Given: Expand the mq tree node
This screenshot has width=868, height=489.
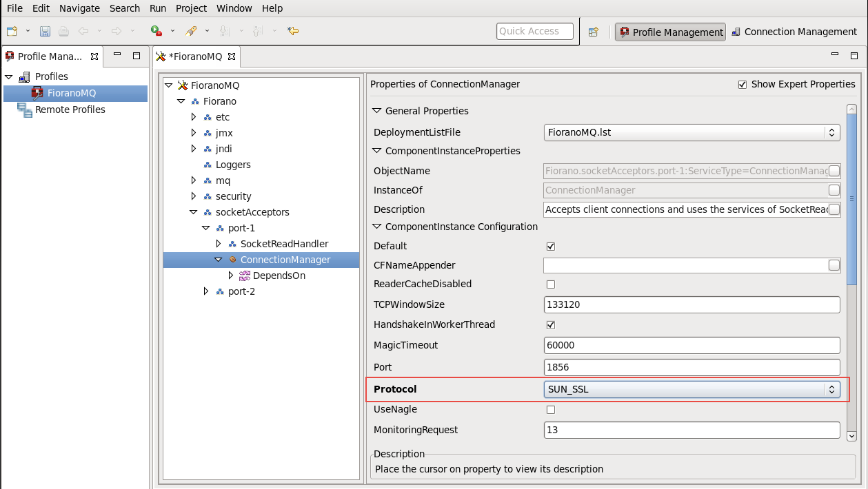Looking at the screenshot, I should [194, 180].
